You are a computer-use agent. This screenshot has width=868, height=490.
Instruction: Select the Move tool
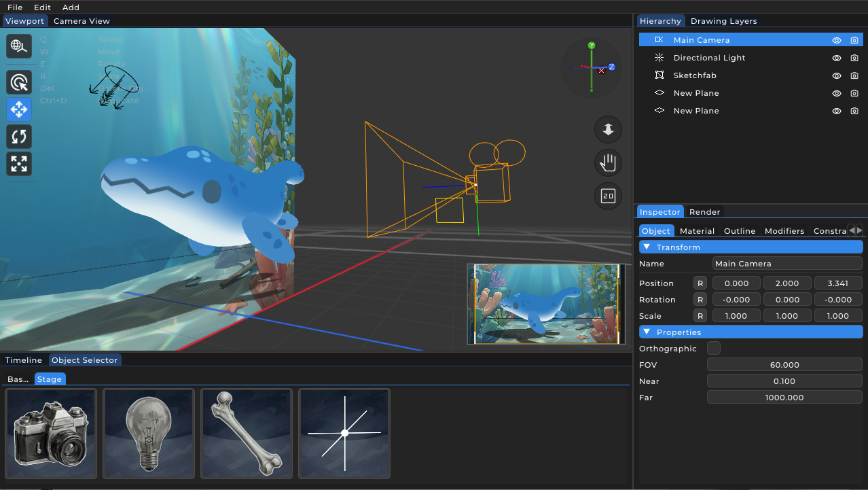pos(18,109)
